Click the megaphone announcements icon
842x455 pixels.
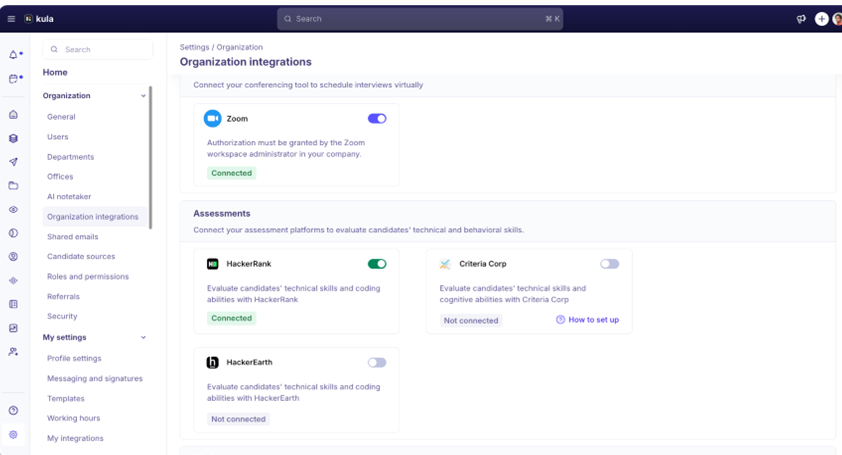point(801,19)
